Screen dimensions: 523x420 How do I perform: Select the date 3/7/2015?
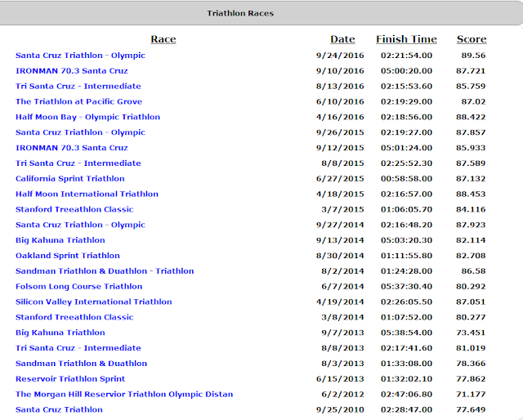(x=342, y=209)
